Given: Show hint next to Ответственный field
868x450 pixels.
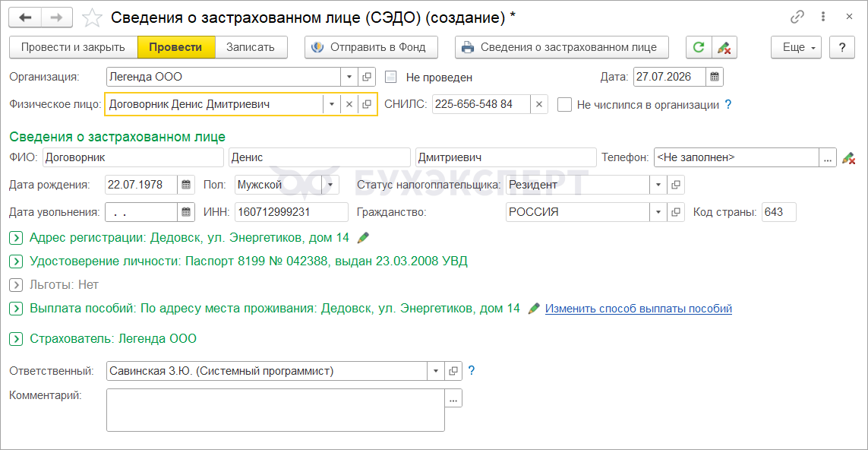Looking at the screenshot, I should (472, 369).
